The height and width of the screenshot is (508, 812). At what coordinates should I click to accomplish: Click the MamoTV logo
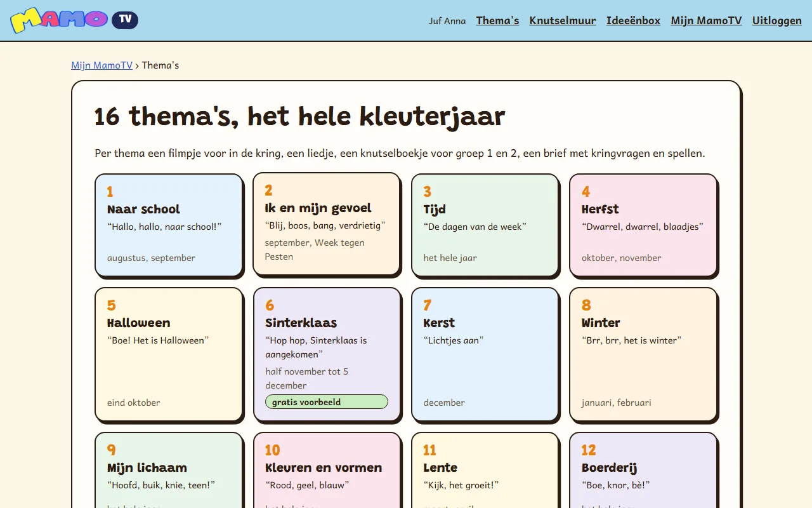pos(74,20)
